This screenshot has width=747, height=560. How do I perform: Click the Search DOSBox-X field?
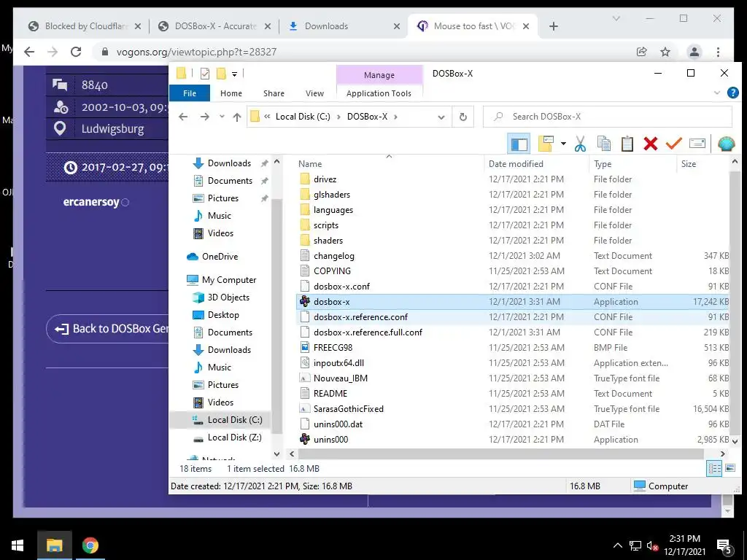(608, 117)
